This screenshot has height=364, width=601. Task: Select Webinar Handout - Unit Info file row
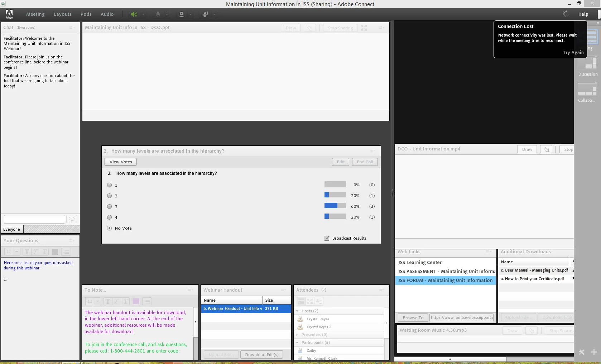(246, 308)
